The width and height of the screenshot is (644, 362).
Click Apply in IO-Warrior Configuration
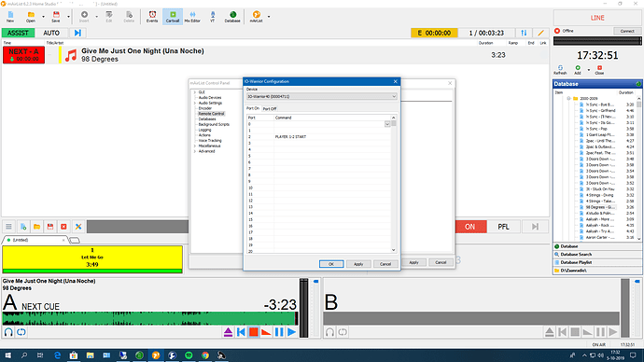[x=358, y=264]
